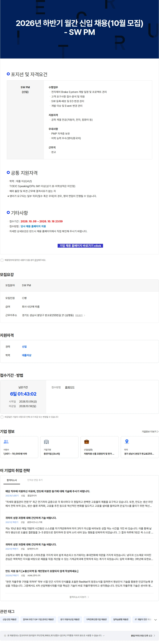Click the 2020년 하반기 essay period label

(x=12, y=576)
